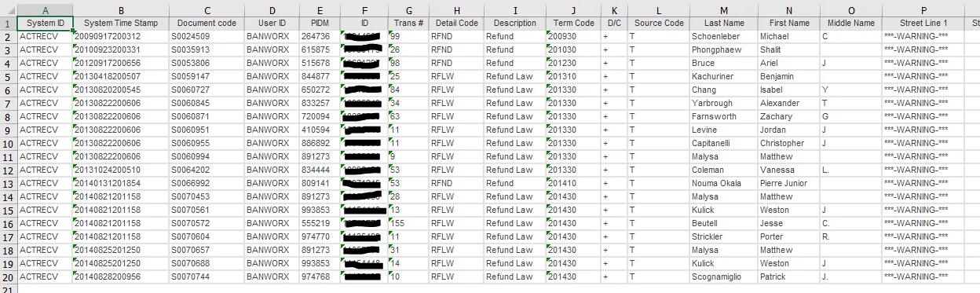Select cell with last name Yarbrough
The height and width of the screenshot is (293, 980).
(x=724, y=103)
